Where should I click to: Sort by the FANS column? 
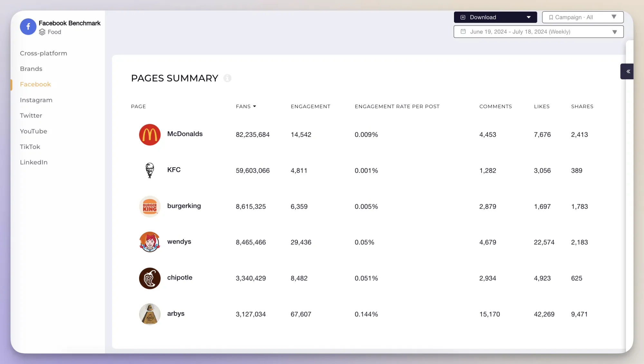(x=246, y=107)
